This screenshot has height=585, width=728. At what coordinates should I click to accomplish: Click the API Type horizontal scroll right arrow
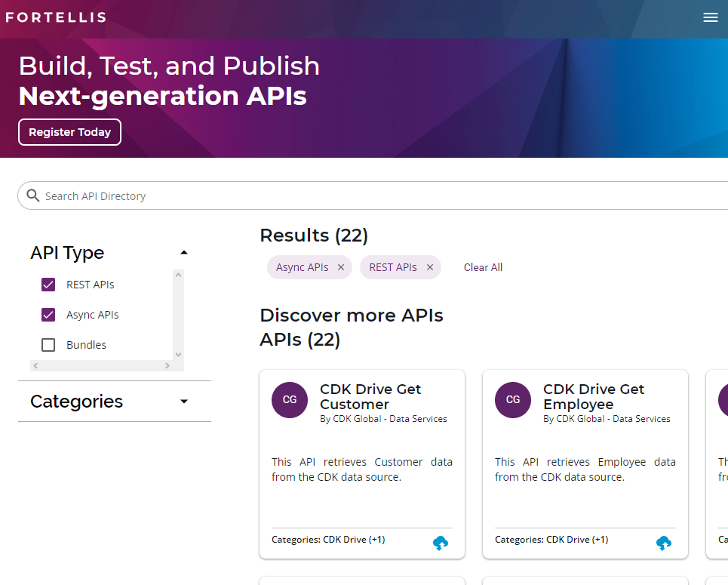pos(167,365)
